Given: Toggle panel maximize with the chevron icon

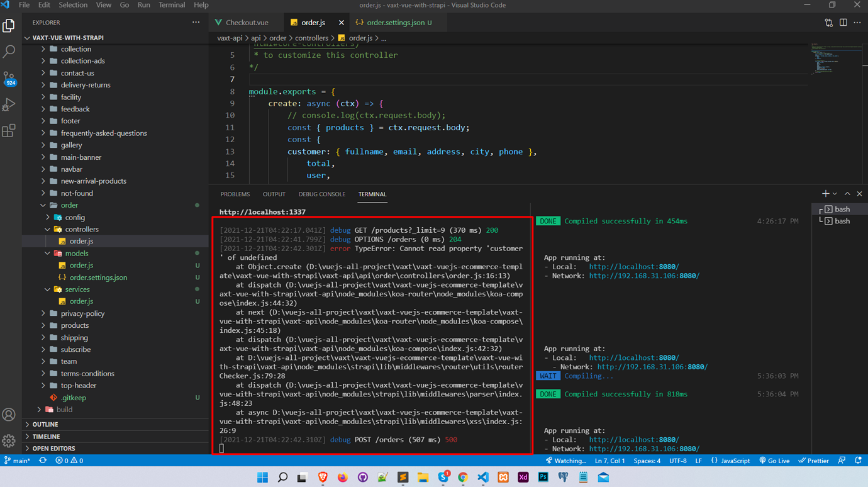Looking at the screenshot, I should [848, 193].
